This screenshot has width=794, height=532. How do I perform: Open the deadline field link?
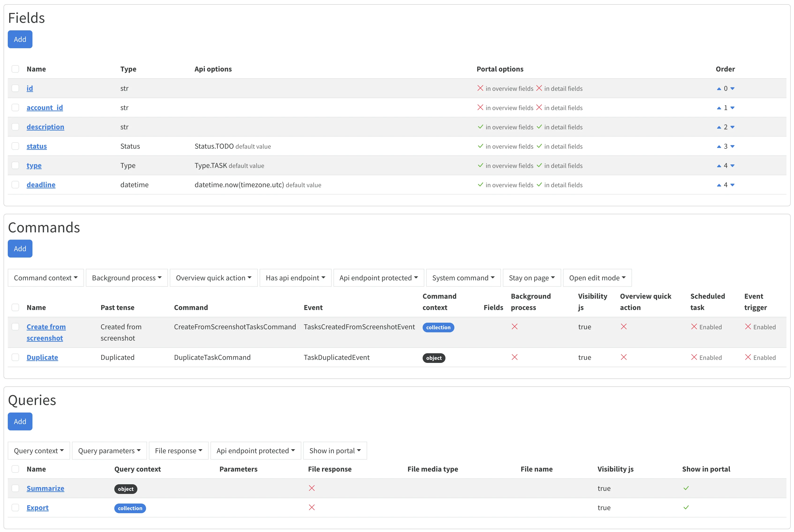coord(41,185)
